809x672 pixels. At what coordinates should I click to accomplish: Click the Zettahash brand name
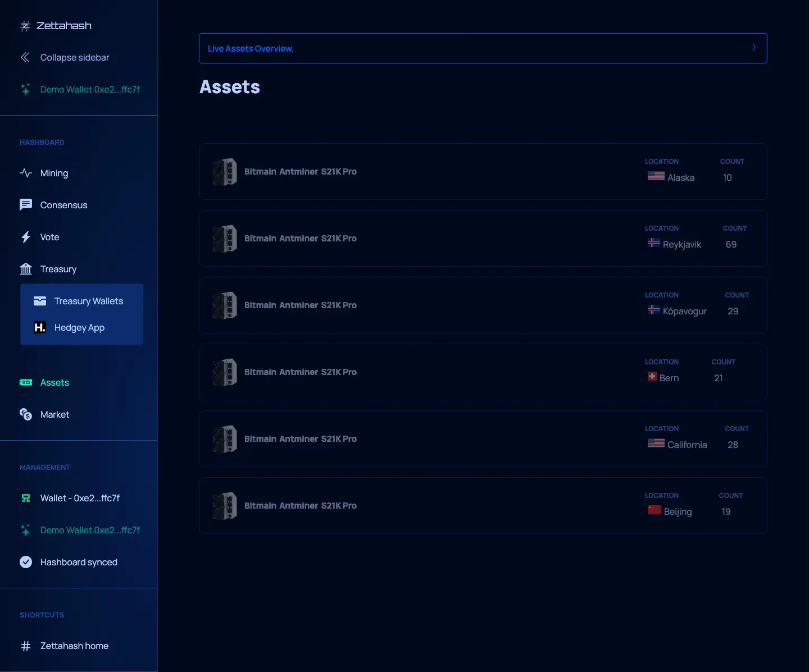(64, 26)
